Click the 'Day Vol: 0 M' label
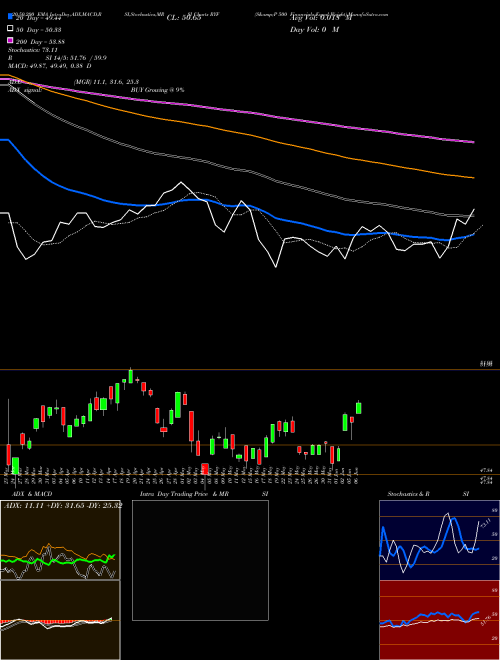The height and width of the screenshot is (660, 500). 314,29
